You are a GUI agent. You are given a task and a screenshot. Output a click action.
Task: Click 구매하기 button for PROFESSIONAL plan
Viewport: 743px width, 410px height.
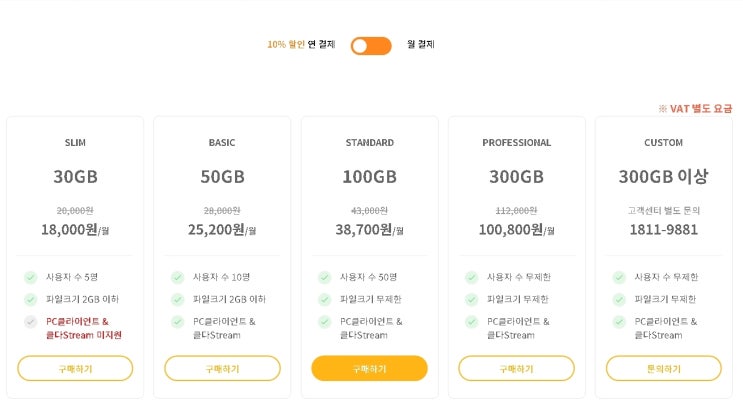pos(516,368)
